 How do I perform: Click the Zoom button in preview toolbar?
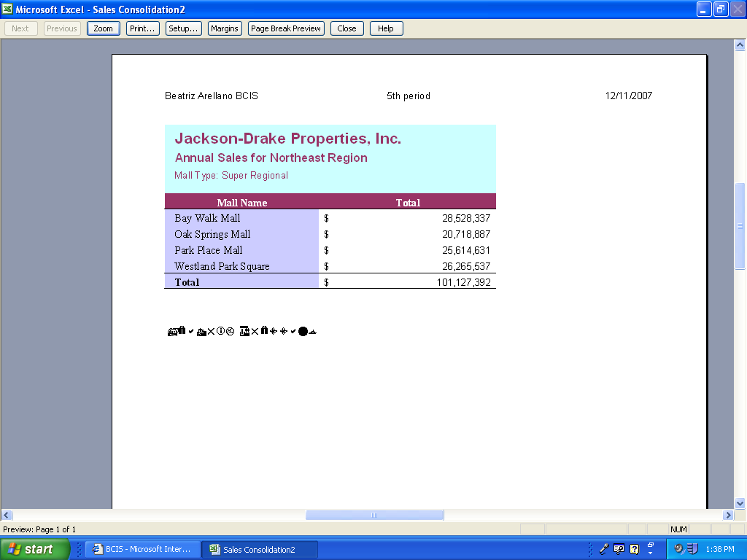(x=103, y=28)
